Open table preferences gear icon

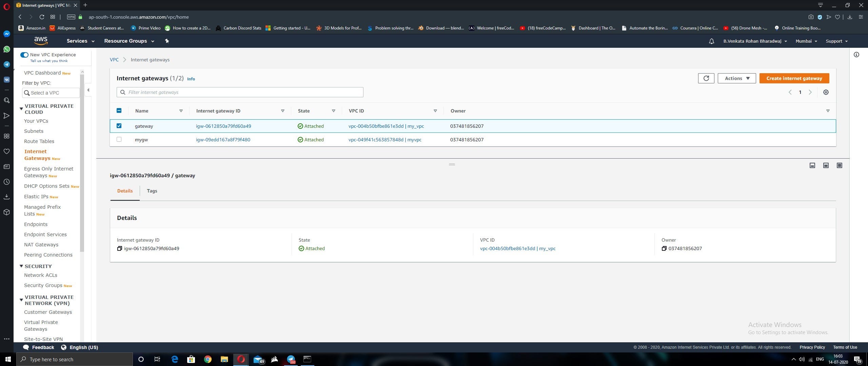click(x=826, y=92)
